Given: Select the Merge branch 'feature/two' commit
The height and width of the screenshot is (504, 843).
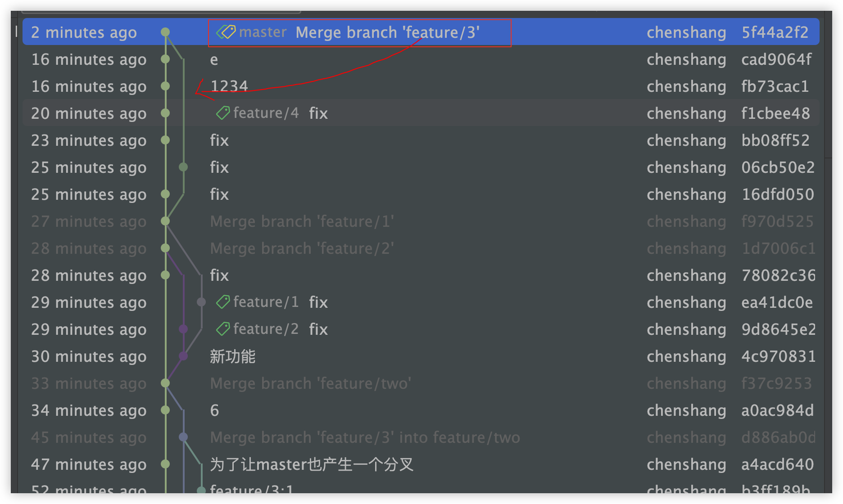Looking at the screenshot, I should 310,383.
